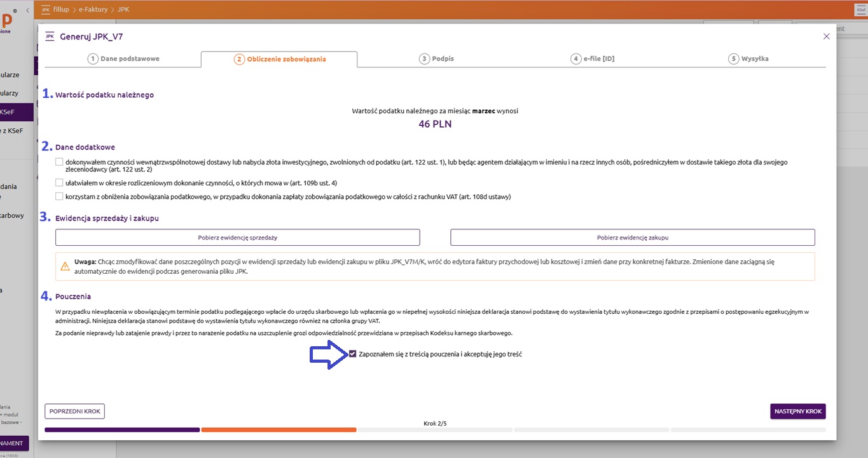
Task: Click the JPK icon beside Generuj JPK_V7 title
Action: pyautogui.click(x=50, y=36)
